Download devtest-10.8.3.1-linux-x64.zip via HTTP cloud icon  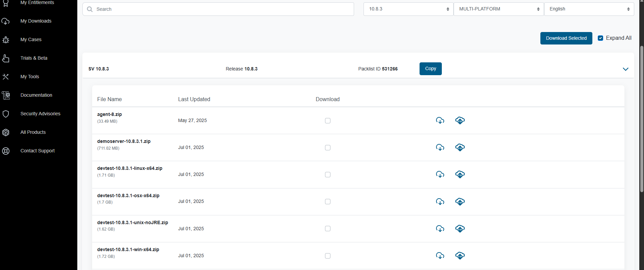coord(440,174)
